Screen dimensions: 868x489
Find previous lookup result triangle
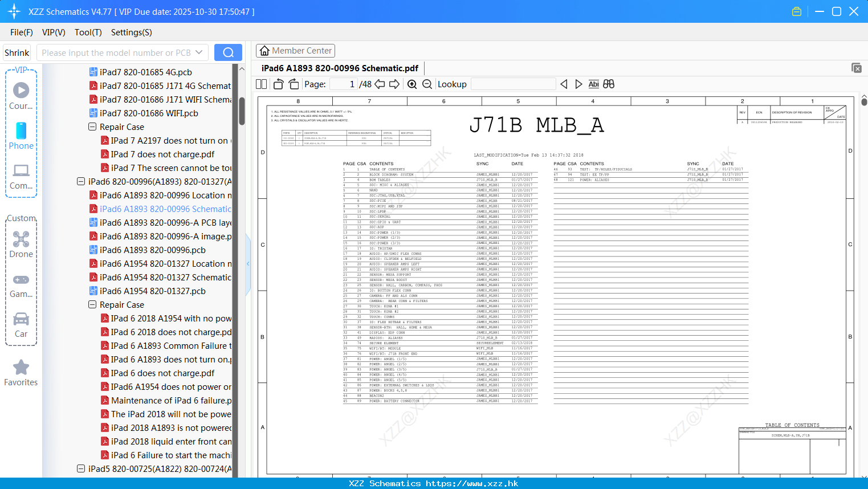click(x=564, y=84)
